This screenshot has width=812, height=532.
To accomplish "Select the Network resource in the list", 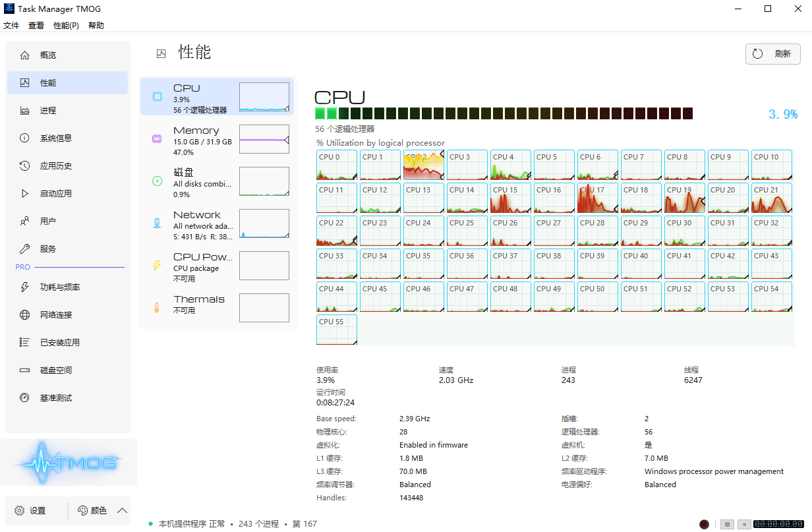I will click(217, 223).
